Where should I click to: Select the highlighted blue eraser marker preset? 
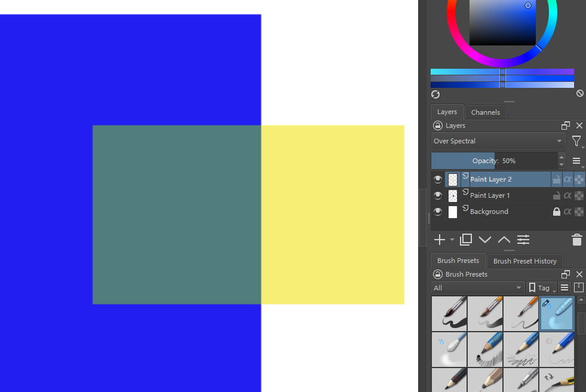pos(557,314)
